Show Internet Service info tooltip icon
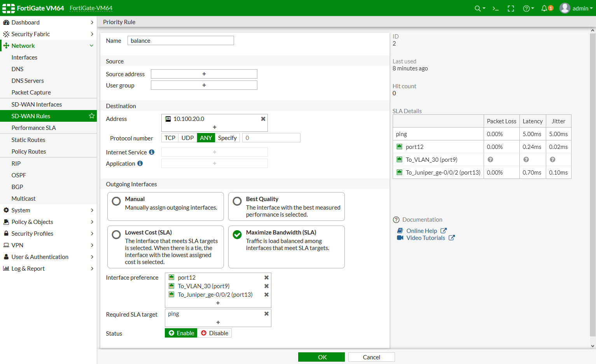 pyautogui.click(x=152, y=152)
